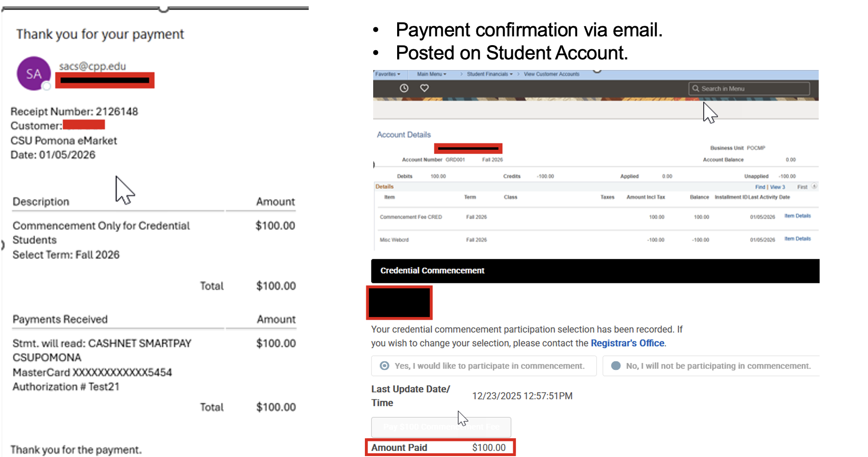Click the SA sender avatar
Screen dimensions: 868x457
(34, 74)
